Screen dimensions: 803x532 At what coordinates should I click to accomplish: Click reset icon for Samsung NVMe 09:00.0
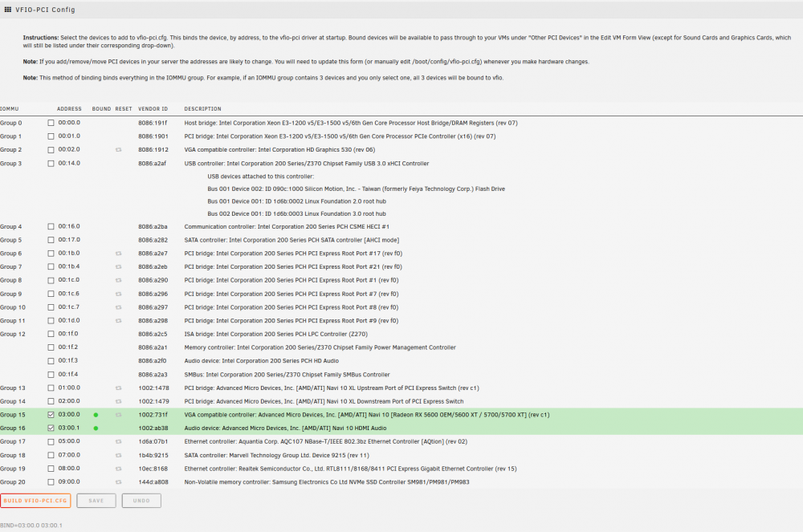[118, 482]
